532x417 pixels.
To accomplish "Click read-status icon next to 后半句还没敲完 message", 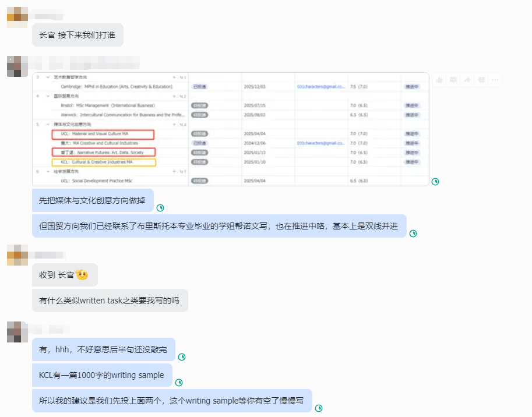I will click(182, 356).
